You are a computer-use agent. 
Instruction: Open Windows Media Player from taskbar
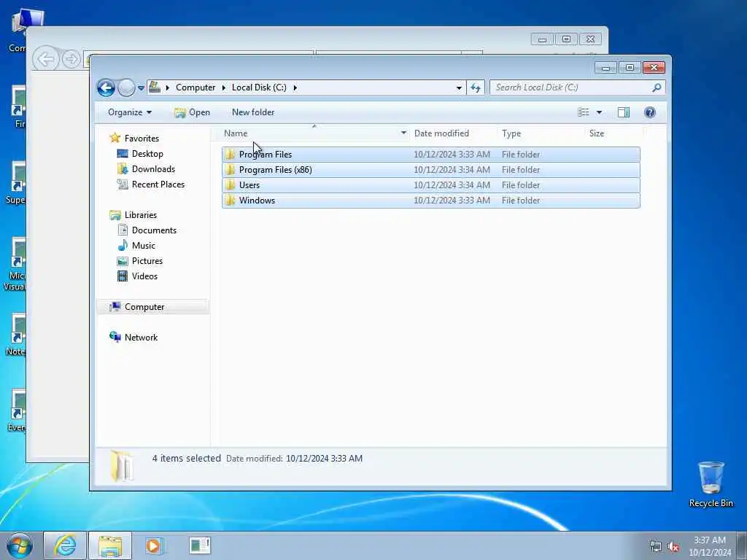[154, 545]
